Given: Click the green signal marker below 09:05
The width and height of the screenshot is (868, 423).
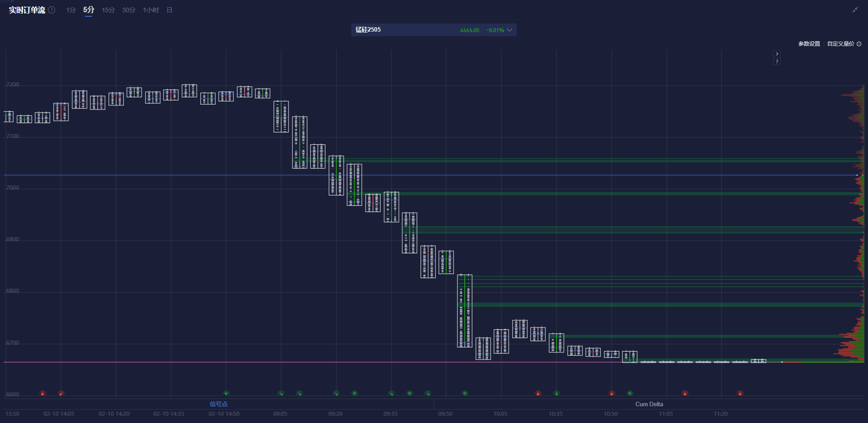Looking at the screenshot, I should [281, 394].
